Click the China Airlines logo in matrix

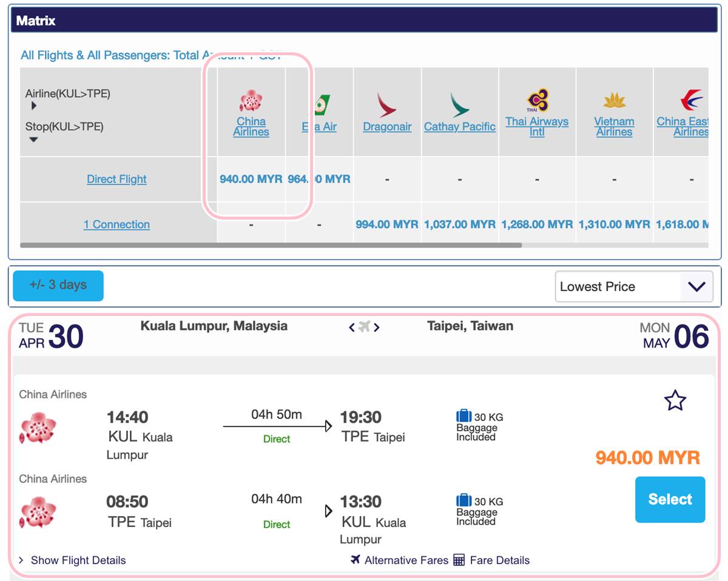click(251, 101)
